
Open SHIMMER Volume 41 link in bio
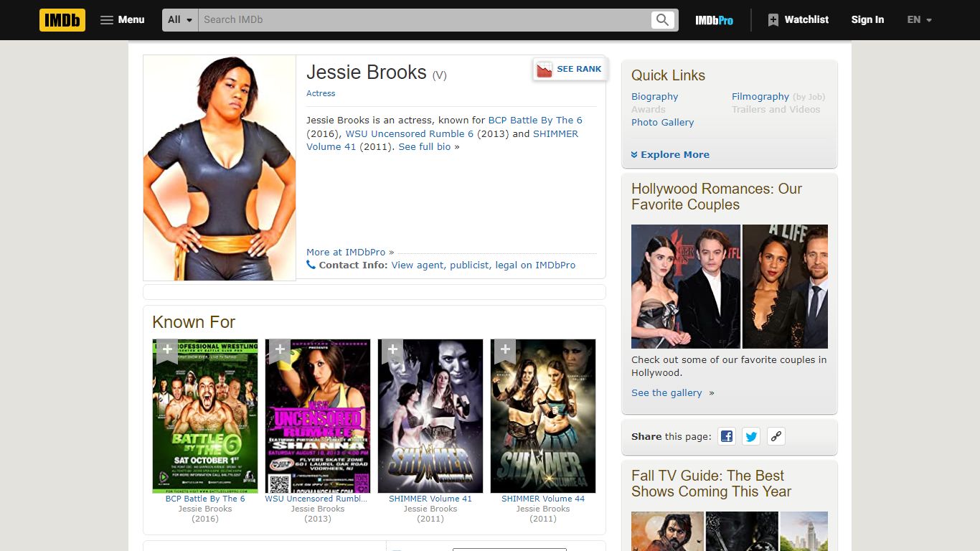coord(442,140)
